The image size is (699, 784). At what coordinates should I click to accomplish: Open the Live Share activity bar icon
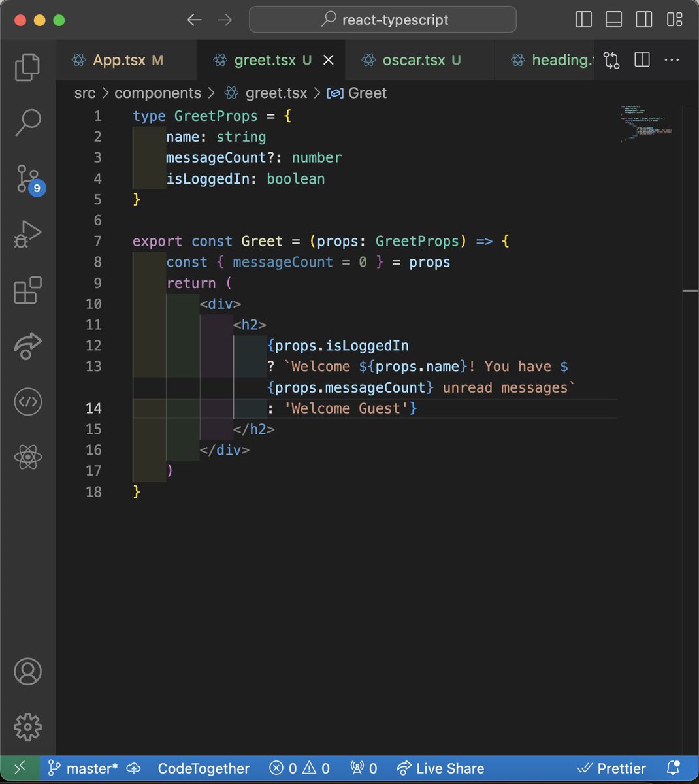pyautogui.click(x=27, y=346)
